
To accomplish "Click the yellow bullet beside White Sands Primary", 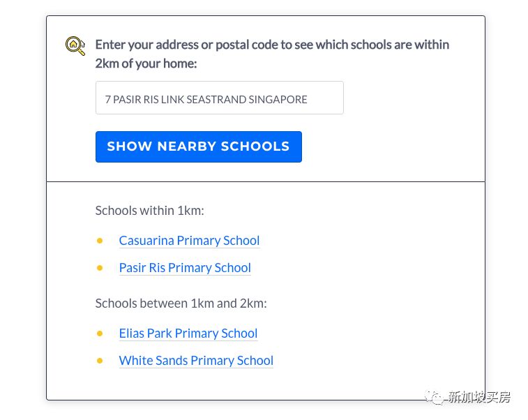I will tap(100, 361).
